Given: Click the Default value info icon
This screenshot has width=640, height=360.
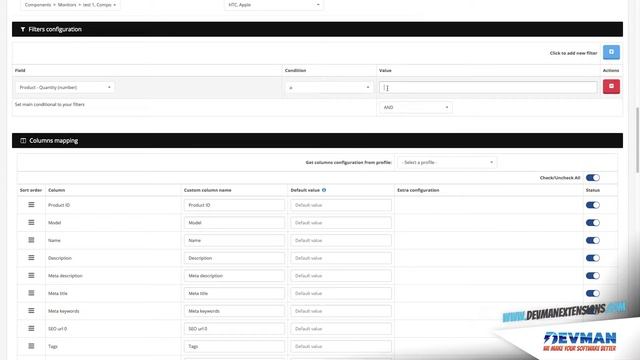Looking at the screenshot, I should click(324, 190).
